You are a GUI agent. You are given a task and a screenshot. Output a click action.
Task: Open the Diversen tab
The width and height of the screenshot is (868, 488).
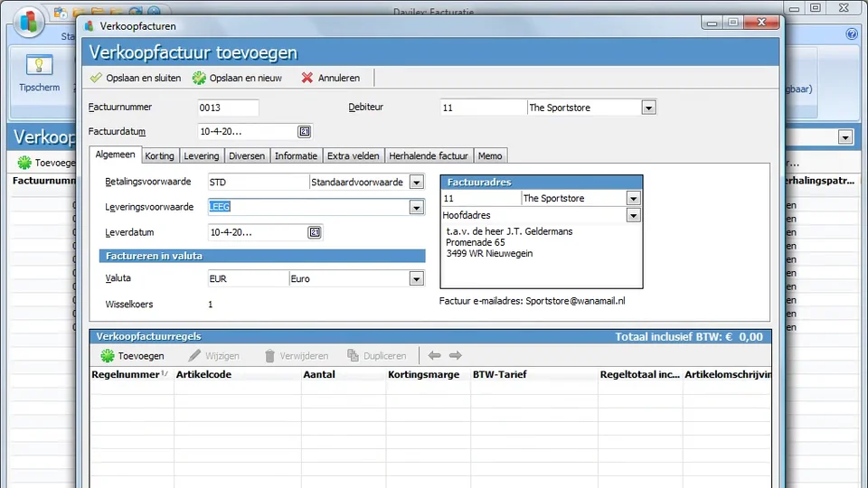point(247,156)
